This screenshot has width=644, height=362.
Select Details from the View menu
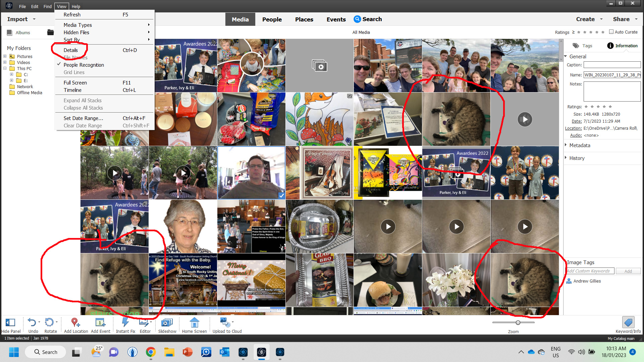click(71, 50)
